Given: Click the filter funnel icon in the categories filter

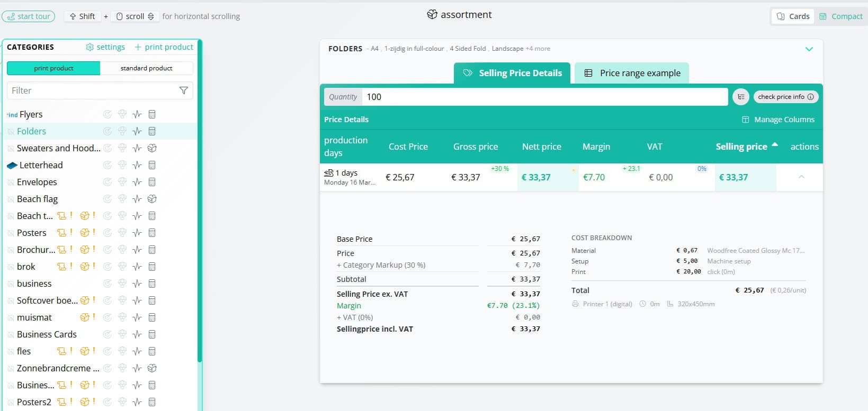Looking at the screenshot, I should click(184, 90).
